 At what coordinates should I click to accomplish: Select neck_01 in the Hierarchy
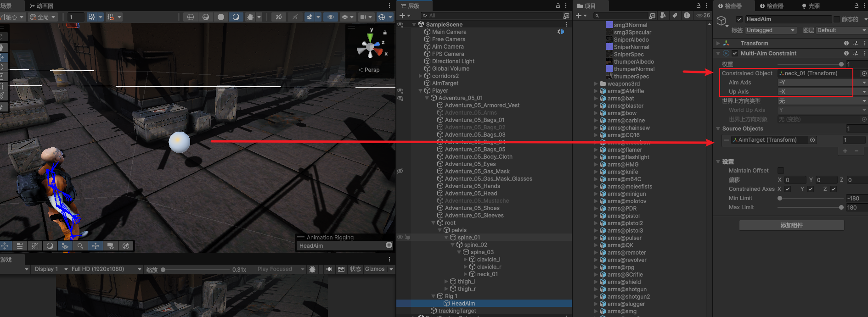[x=487, y=274]
